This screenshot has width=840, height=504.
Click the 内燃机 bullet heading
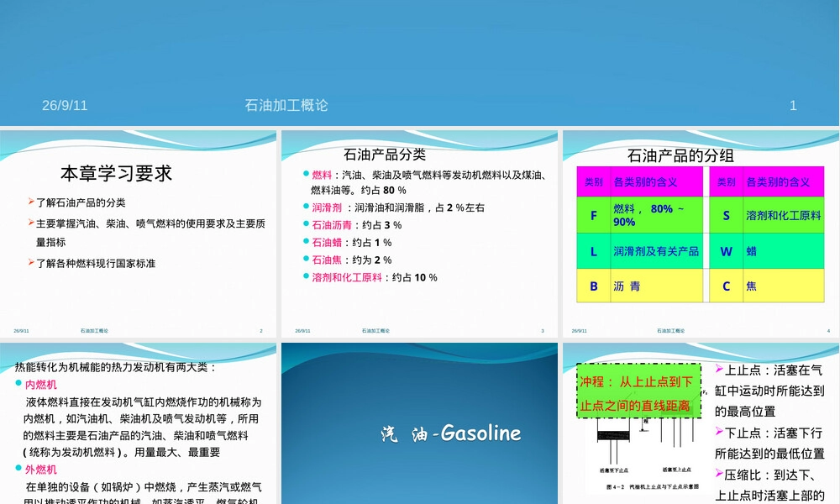point(40,385)
